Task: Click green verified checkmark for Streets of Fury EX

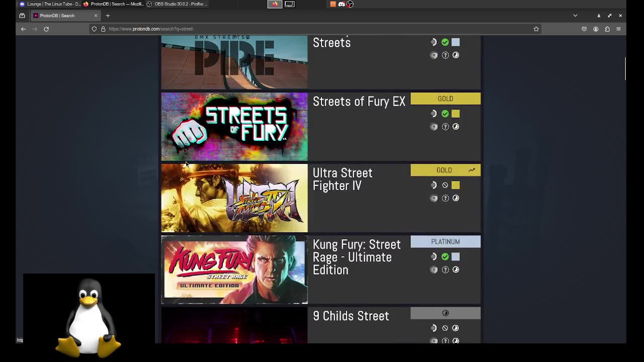Action: pyautogui.click(x=445, y=114)
